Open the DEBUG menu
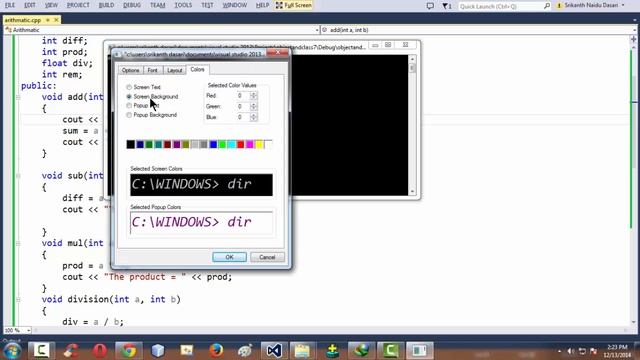Viewport: 640px width, 360px height. [x=132, y=5]
